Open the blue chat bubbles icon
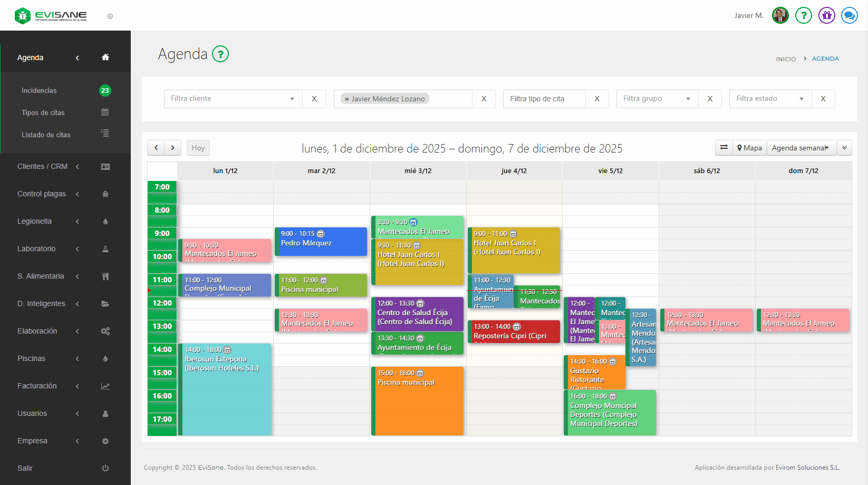This screenshot has width=868, height=485. tap(850, 15)
